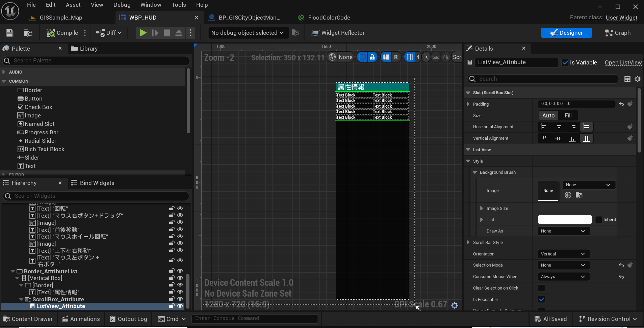Image resolution: width=644 pixels, height=328 pixels.
Task: Switch to the BP_GISCityObjectMan tab
Action: pos(249,18)
